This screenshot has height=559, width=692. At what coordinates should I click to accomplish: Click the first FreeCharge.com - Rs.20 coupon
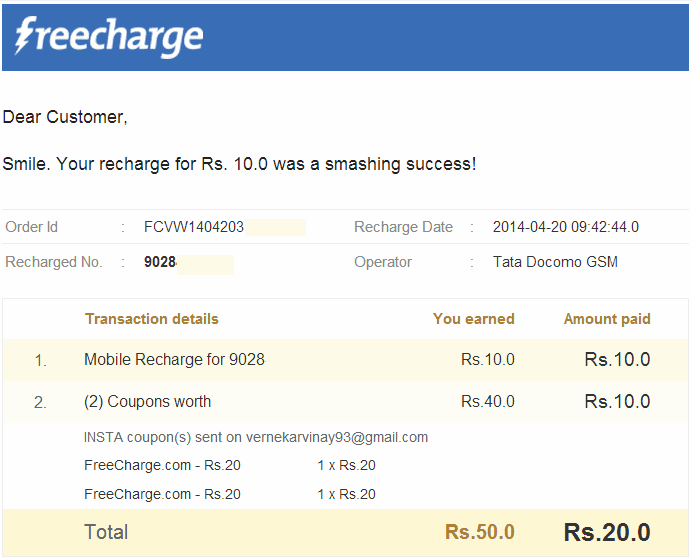tap(162, 465)
